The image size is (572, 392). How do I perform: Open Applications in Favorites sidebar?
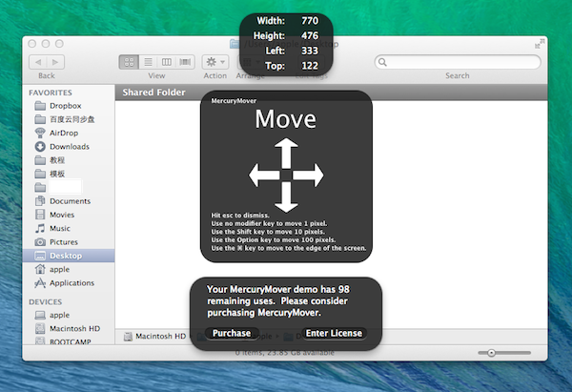[x=69, y=283]
